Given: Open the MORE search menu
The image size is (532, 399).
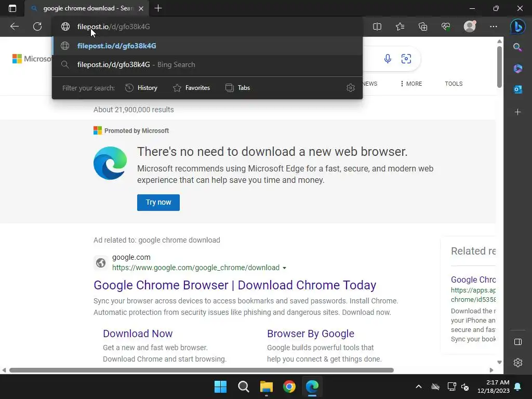Looking at the screenshot, I should tap(411, 84).
